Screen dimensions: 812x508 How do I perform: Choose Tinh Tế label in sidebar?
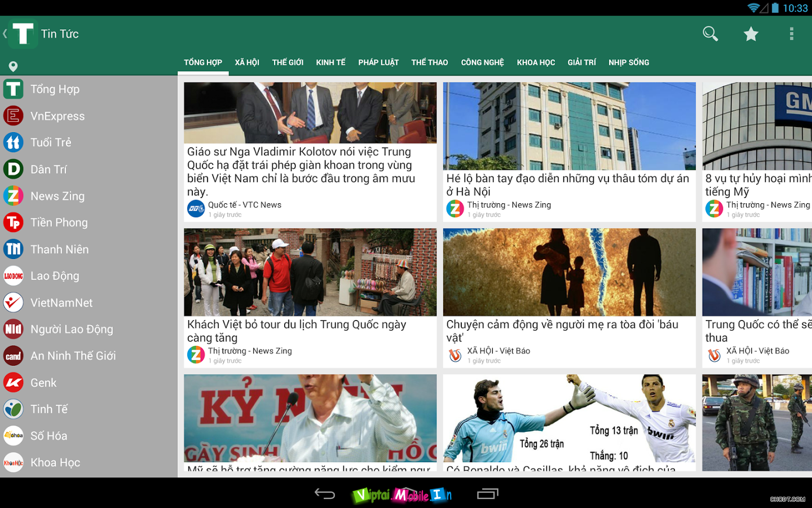pyautogui.click(x=49, y=409)
